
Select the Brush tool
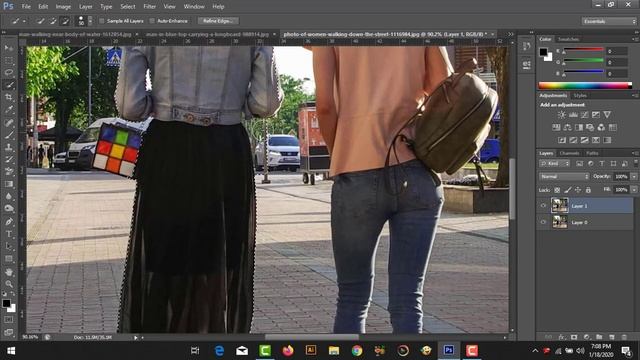(9, 135)
